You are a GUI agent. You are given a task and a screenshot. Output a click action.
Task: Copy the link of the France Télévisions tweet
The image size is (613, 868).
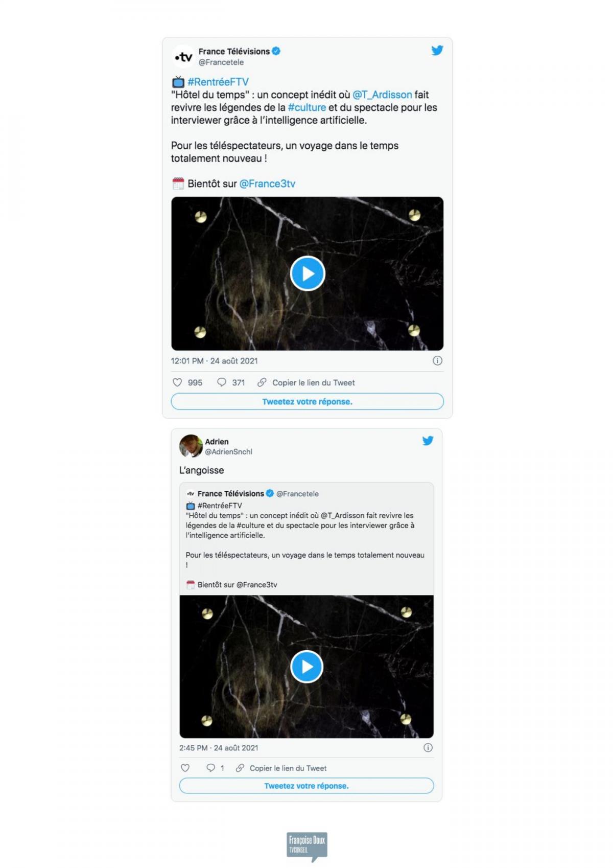pos(313,382)
